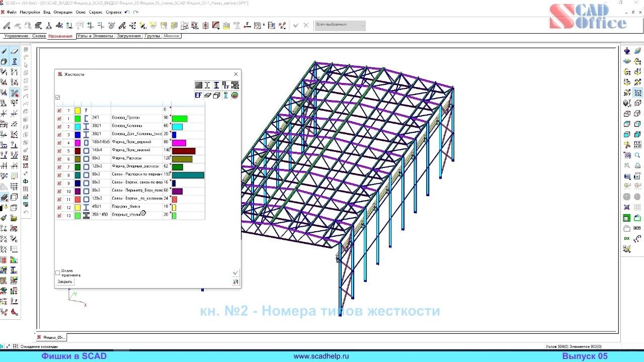Viewport: 644px width, 362px height.
Task: Click the DX icon in right toolbar
Action: [x=627, y=238]
